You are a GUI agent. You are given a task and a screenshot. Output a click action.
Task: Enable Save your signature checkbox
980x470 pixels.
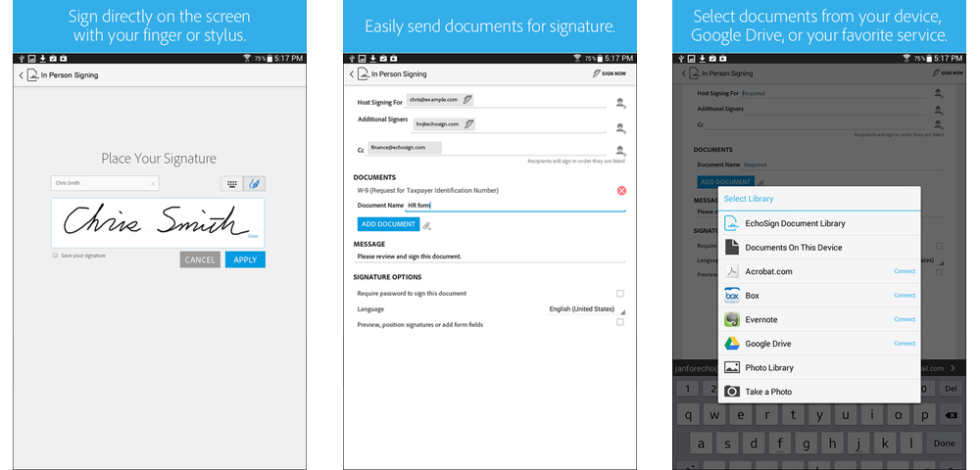click(x=56, y=256)
